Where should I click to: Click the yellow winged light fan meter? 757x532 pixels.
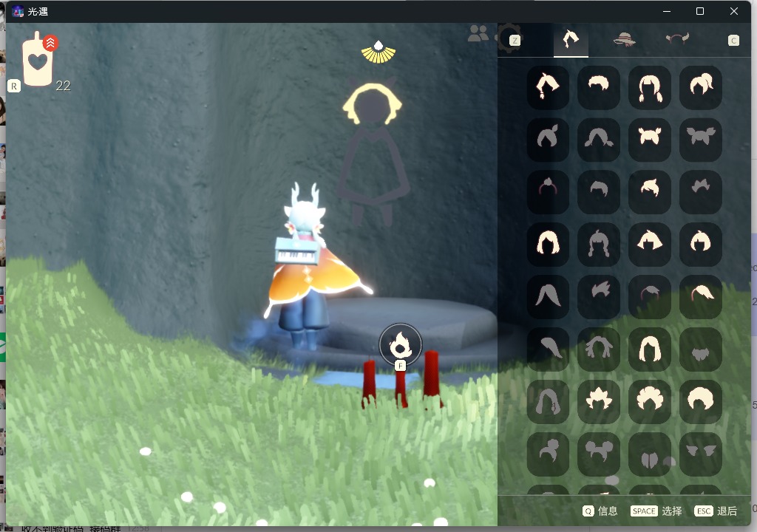[378, 52]
